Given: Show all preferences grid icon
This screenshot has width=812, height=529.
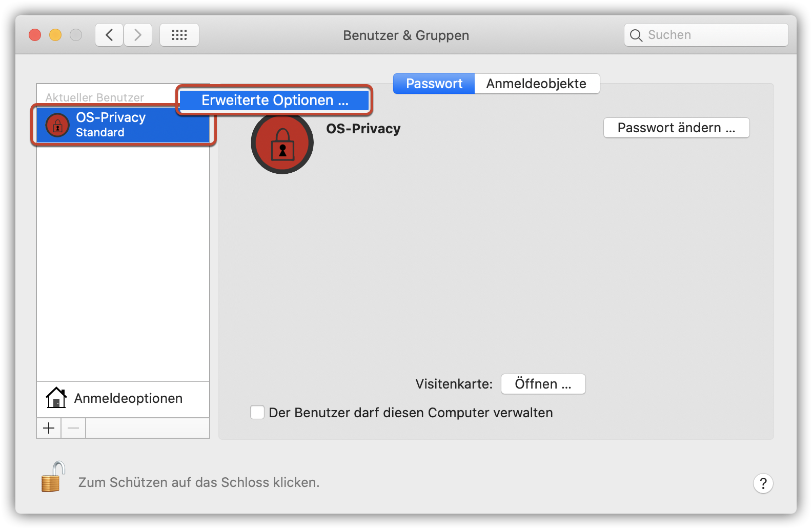Looking at the screenshot, I should [x=179, y=35].
